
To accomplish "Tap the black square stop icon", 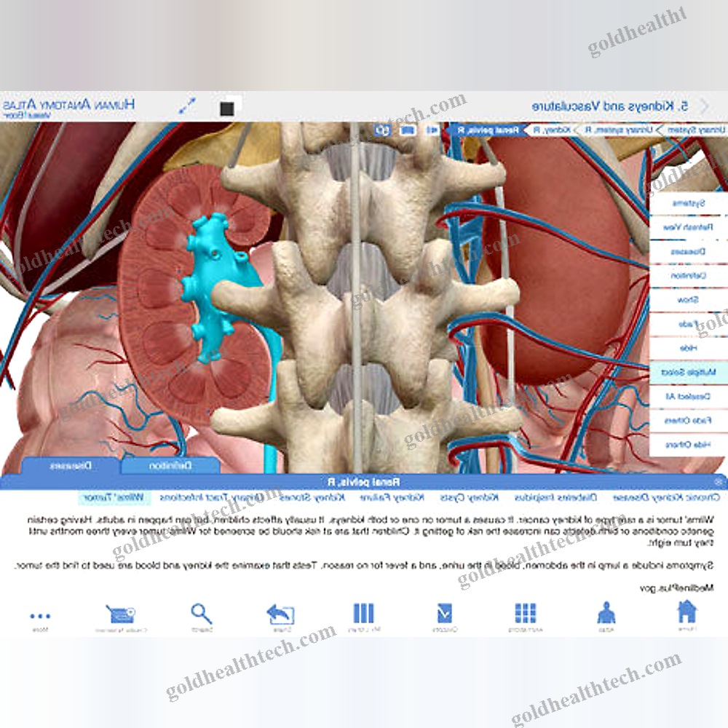I will coord(227,108).
